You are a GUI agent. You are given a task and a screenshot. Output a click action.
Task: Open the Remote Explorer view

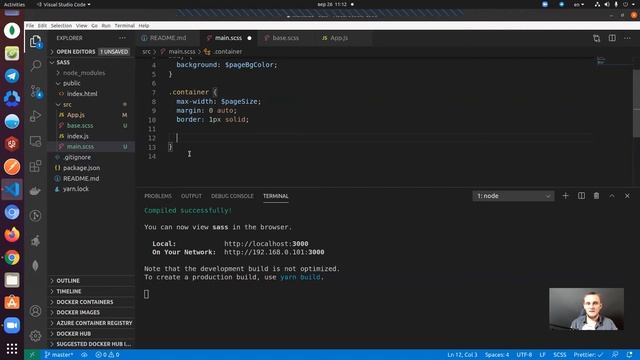coord(36,141)
